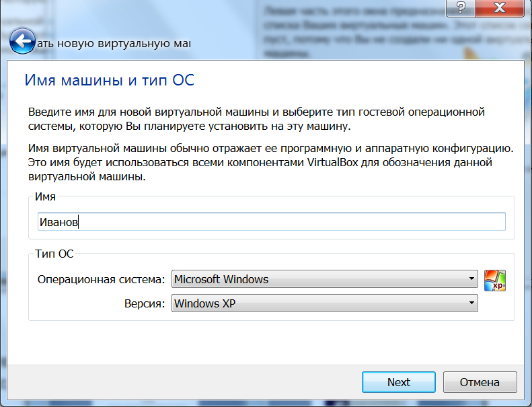Click the Windows XP logo icon
The height and width of the screenshot is (407, 532).
[495, 281]
